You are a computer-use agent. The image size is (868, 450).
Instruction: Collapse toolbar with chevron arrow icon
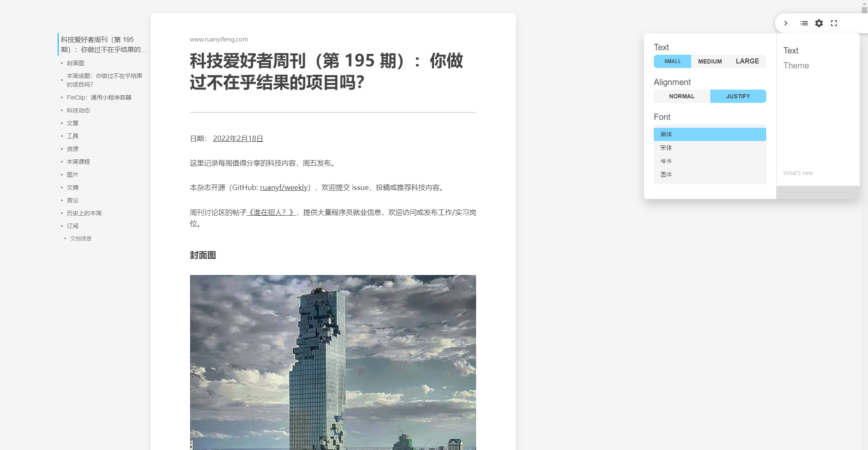(x=785, y=23)
